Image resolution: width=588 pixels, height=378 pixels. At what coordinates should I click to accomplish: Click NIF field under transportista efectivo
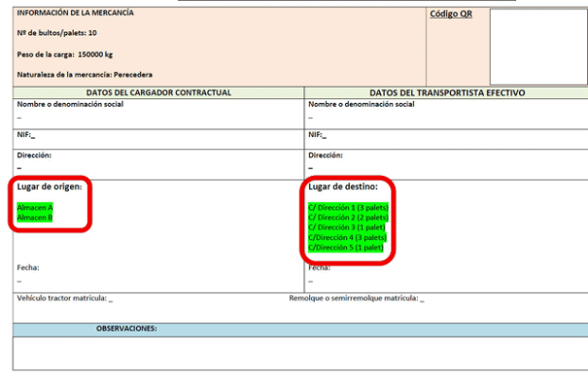446,139
